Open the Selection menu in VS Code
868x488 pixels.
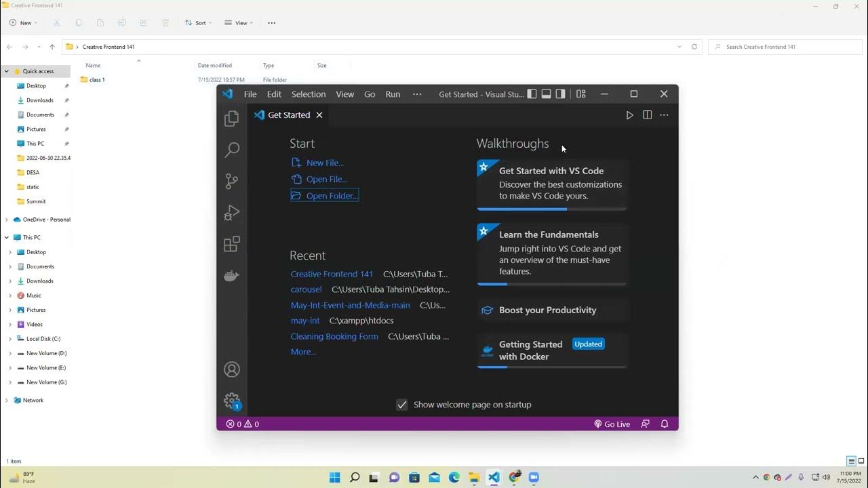pos(309,94)
